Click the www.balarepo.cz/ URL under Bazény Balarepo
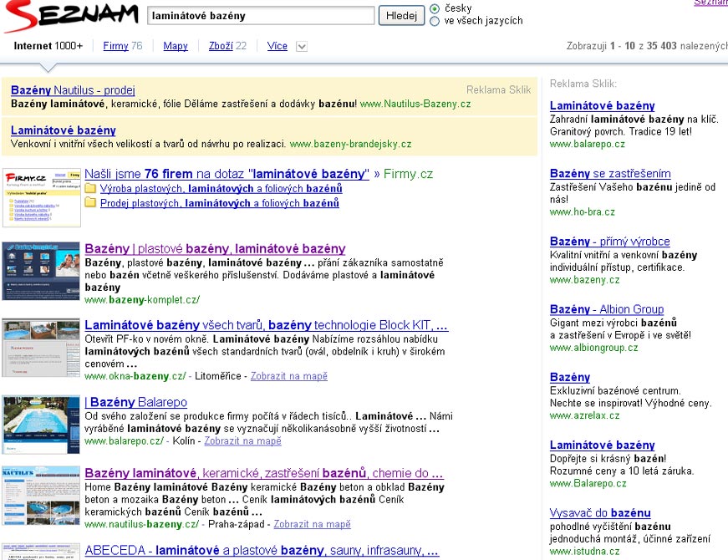This screenshot has height=560, width=728. tap(124, 441)
